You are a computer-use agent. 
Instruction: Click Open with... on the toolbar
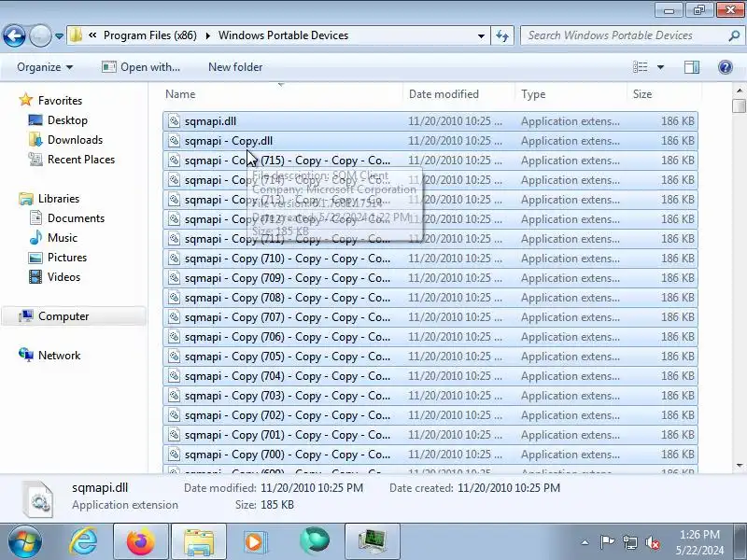[141, 67]
